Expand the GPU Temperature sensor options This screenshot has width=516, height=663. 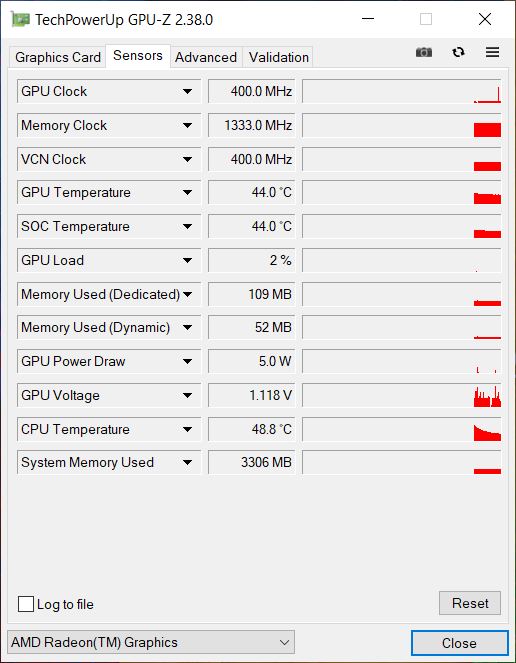point(187,192)
